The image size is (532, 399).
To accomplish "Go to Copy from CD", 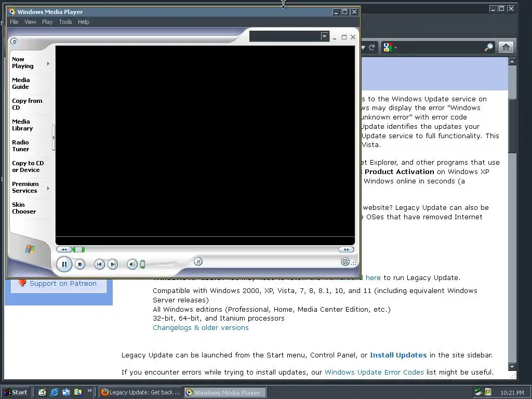I will [27, 104].
